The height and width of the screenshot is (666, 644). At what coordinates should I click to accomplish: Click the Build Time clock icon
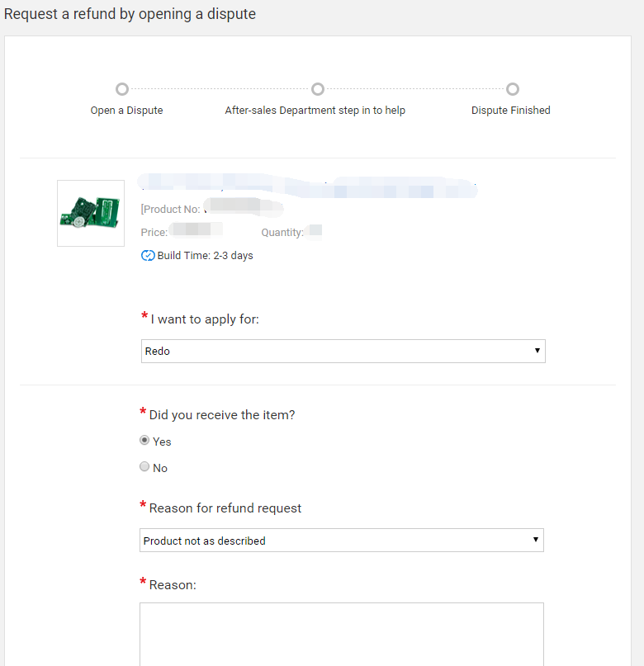point(146,256)
